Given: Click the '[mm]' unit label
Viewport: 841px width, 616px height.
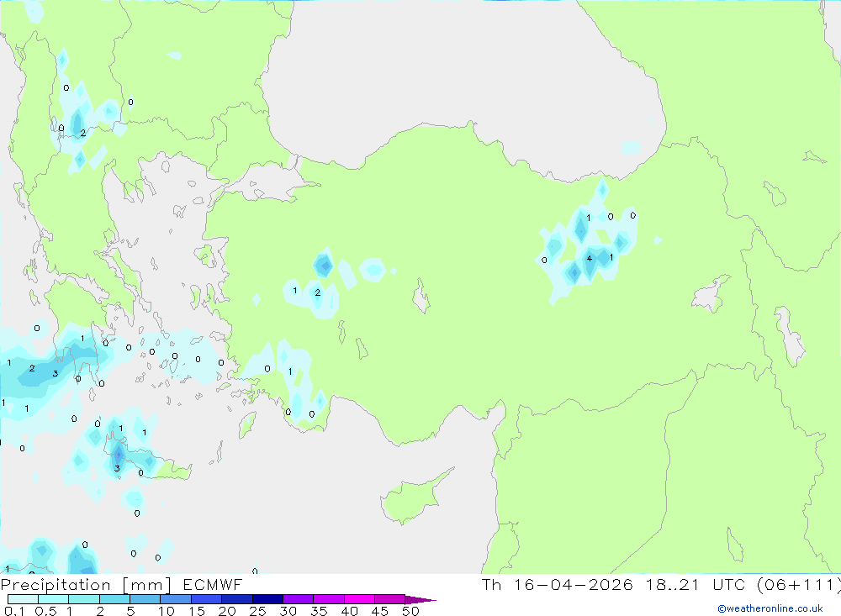Looking at the screenshot, I should (x=147, y=585).
